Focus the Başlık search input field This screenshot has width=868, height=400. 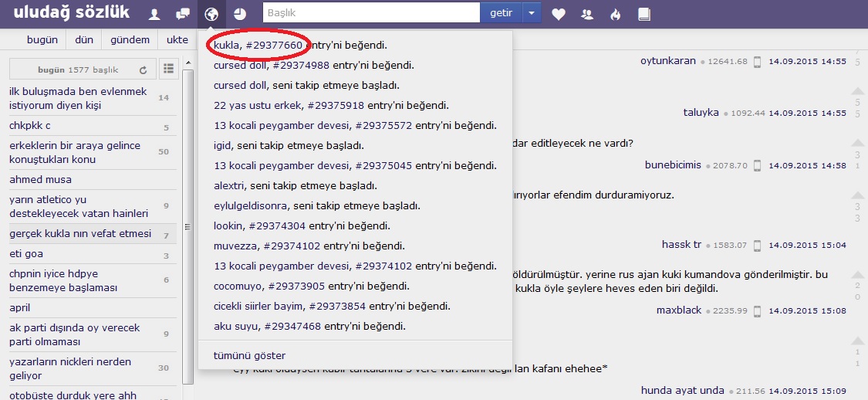[371, 13]
